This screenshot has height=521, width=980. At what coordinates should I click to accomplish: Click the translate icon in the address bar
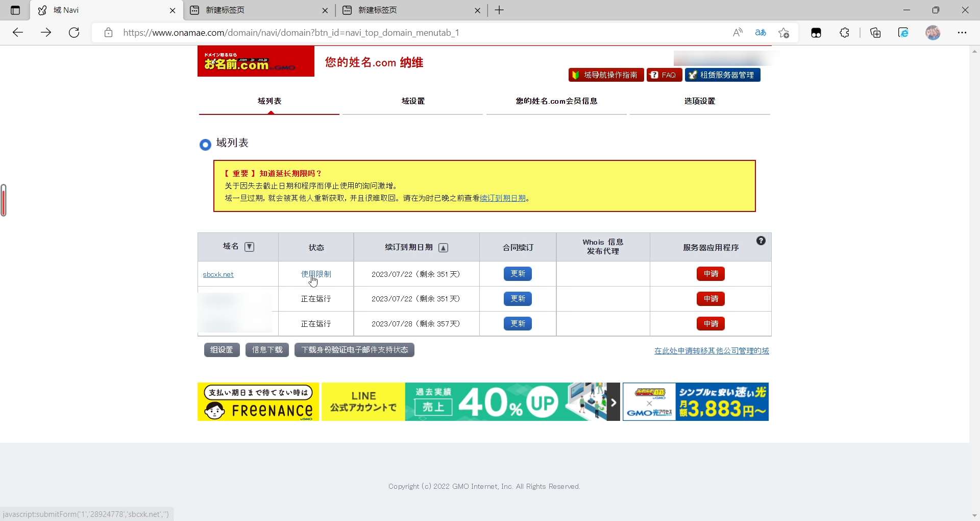760,33
